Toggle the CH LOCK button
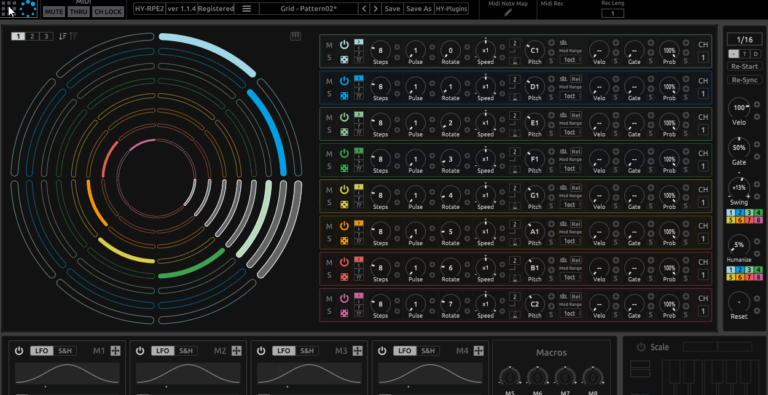The width and height of the screenshot is (768, 395). 108,11
